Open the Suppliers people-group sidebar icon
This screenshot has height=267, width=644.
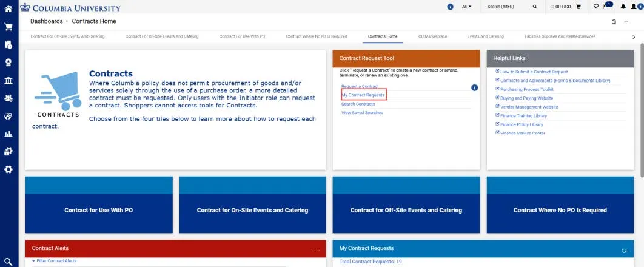point(8,98)
